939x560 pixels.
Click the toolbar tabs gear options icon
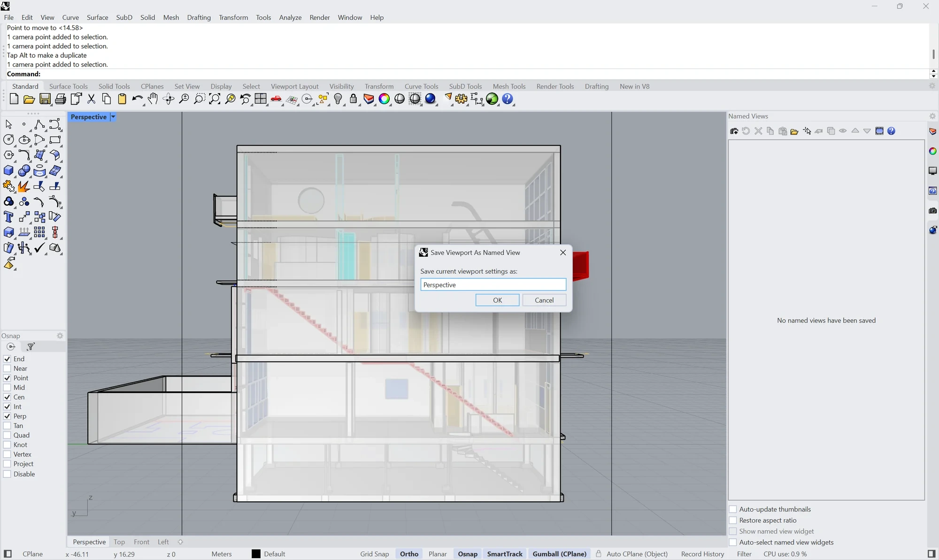tap(932, 86)
